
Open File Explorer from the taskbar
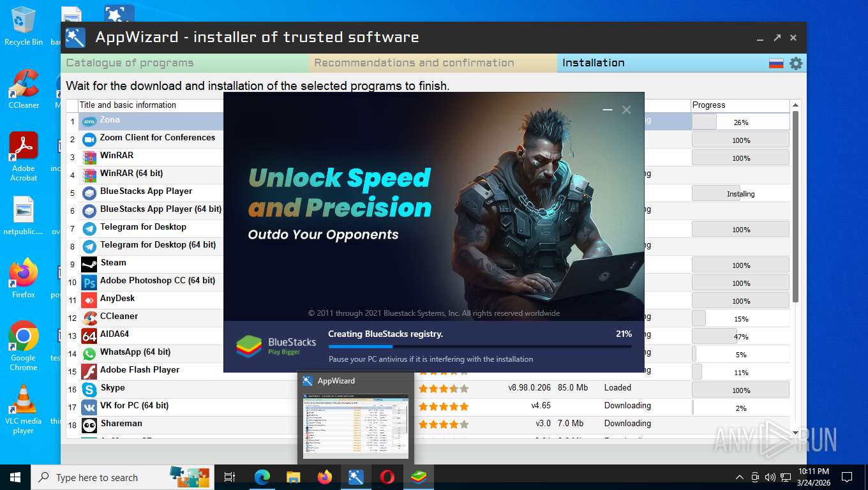tap(293, 477)
